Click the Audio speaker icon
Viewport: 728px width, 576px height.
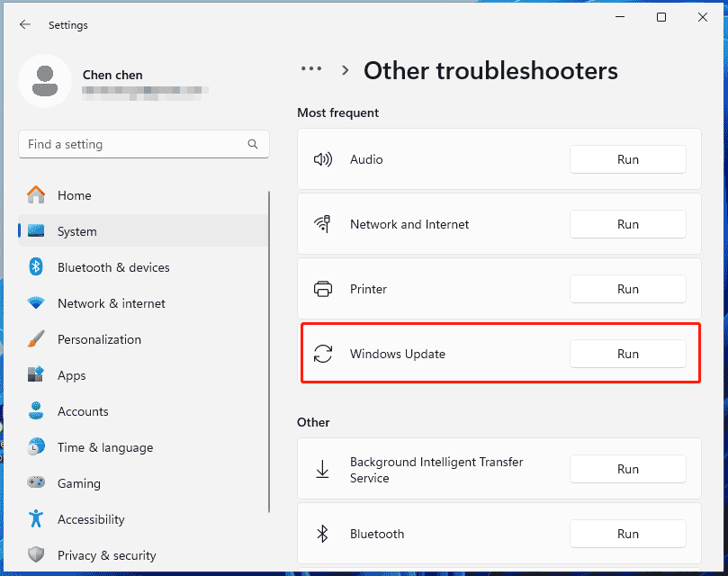coord(323,159)
